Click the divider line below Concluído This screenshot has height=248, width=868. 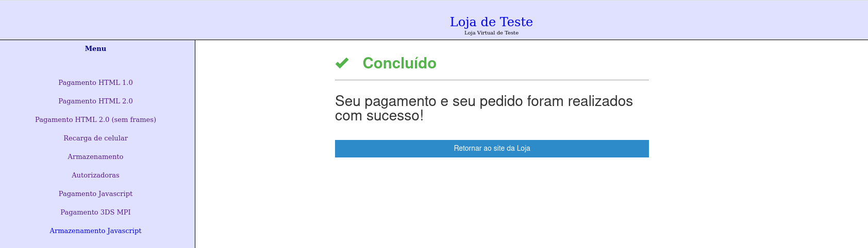(492, 80)
